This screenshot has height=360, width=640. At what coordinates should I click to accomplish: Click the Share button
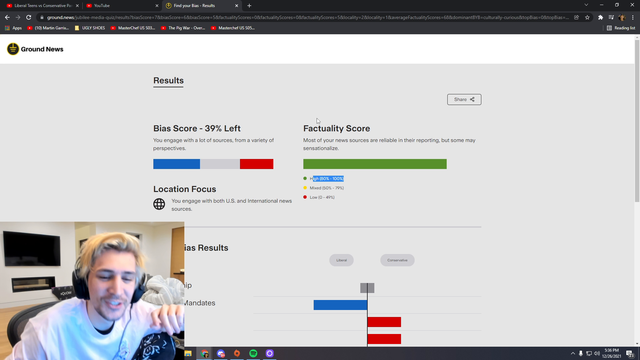coord(464,100)
